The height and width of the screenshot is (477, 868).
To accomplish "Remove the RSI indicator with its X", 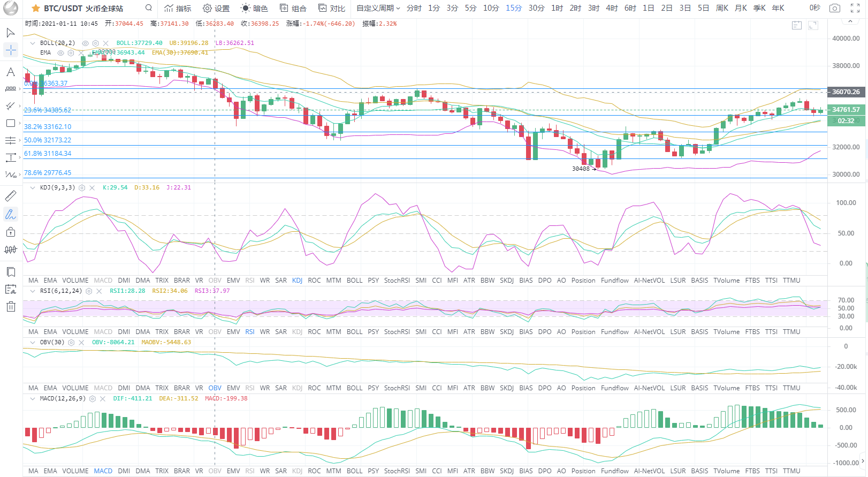I will coord(99,291).
